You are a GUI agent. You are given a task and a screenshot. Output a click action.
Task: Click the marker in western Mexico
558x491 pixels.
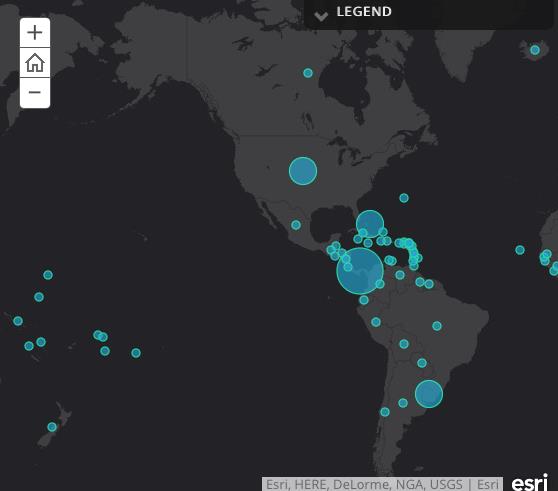[296, 225]
